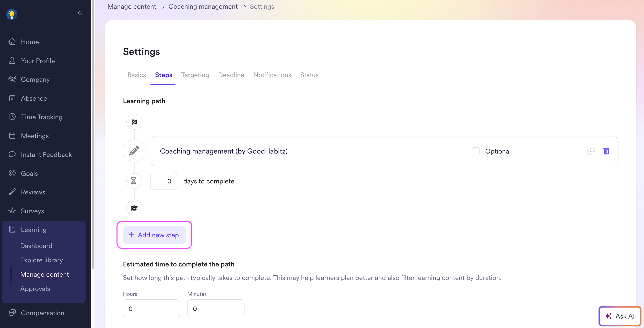Click the hourglass duration icon
The width and height of the screenshot is (644, 328).
tap(134, 181)
